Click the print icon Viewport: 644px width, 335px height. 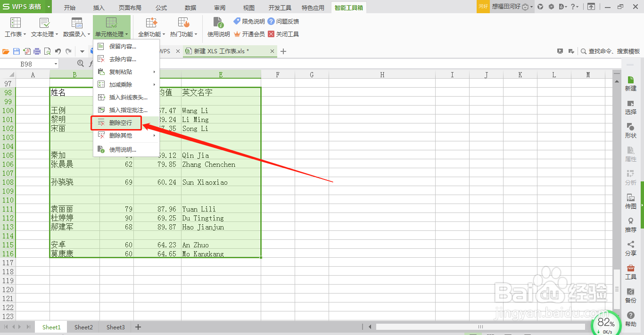pyautogui.click(x=37, y=51)
